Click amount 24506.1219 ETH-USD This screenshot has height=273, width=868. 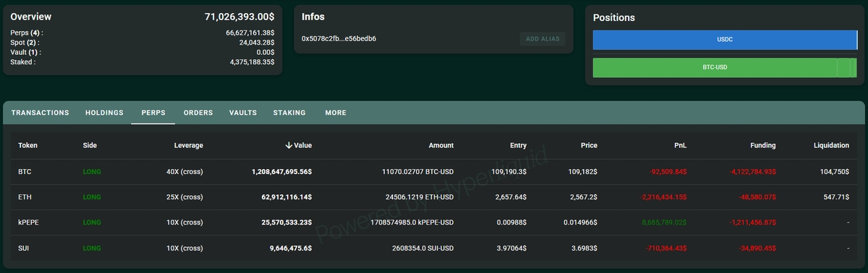pyautogui.click(x=420, y=197)
